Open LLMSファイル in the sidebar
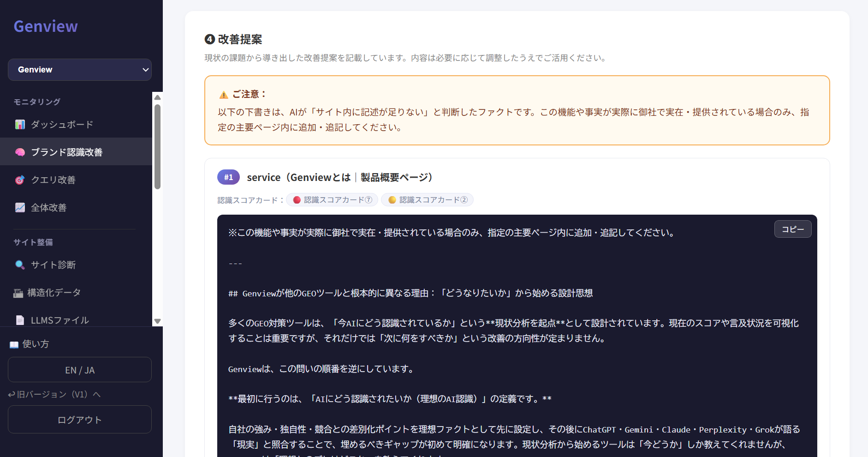This screenshot has height=457, width=868. [76, 320]
